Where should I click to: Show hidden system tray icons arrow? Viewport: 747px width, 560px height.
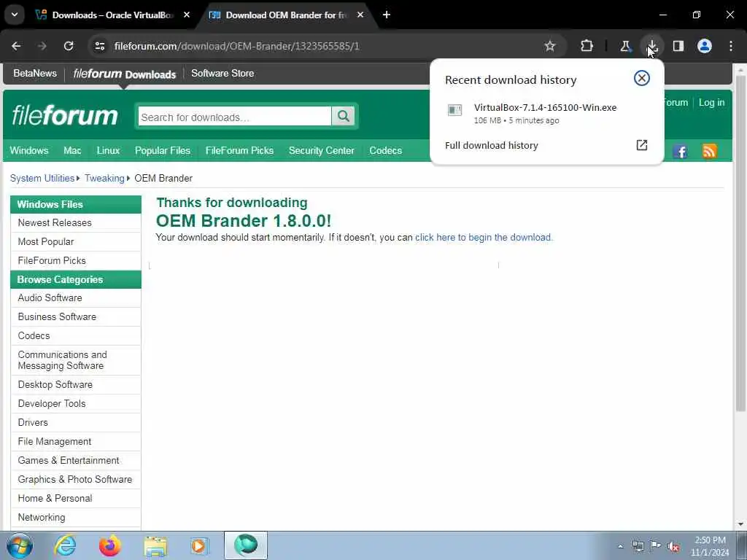[620, 546]
